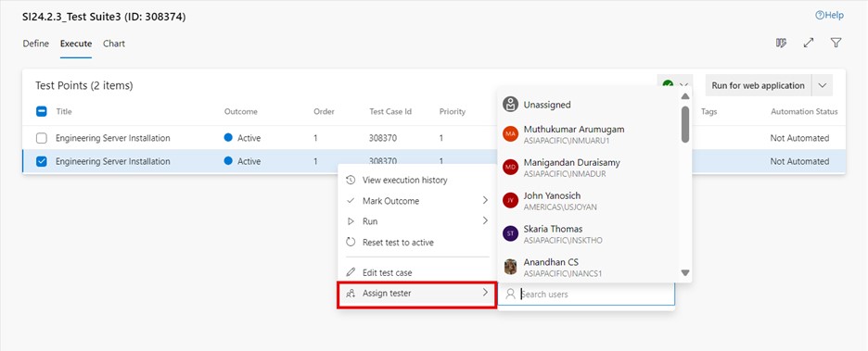Click Assign tester people icon

click(351, 294)
